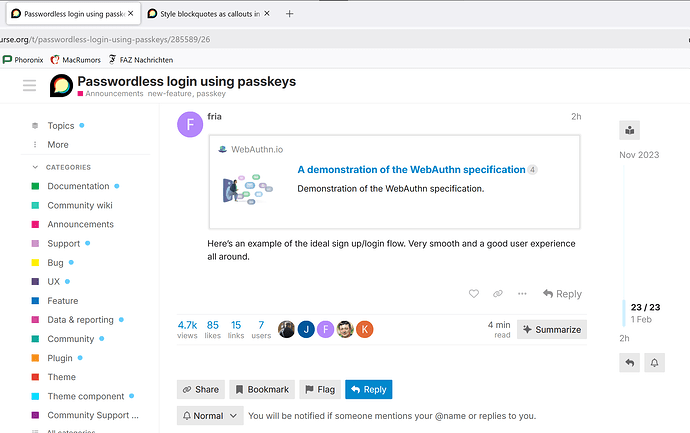Open the Community Support category
This screenshot has height=433, width=690.
coord(92,415)
